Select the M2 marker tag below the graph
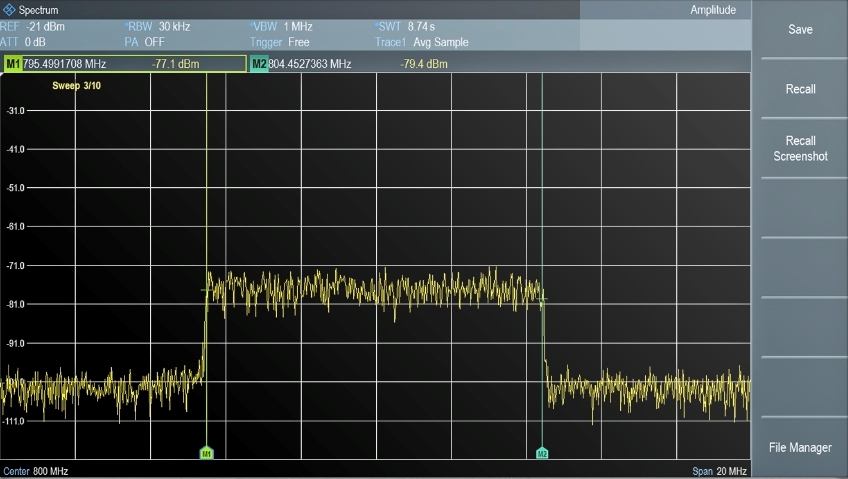 point(542,453)
